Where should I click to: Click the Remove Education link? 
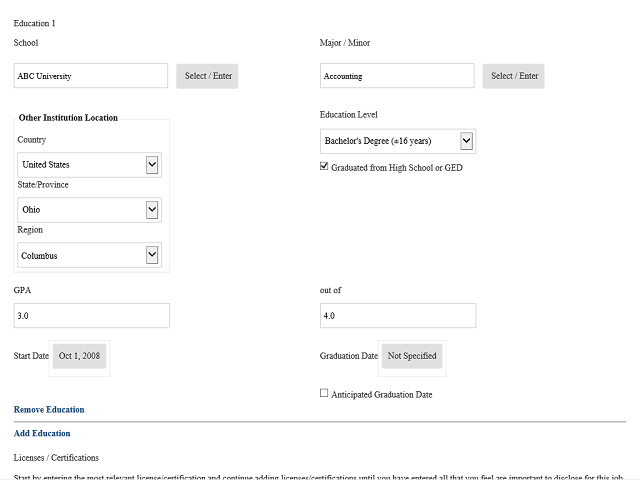(49, 409)
